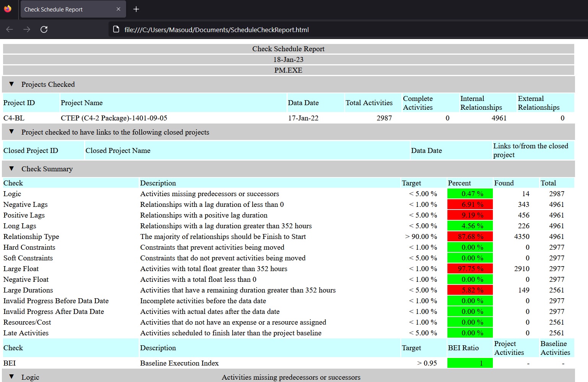Click the Negative Lags check row label
Viewport: 588px width, 382px height.
click(26, 205)
